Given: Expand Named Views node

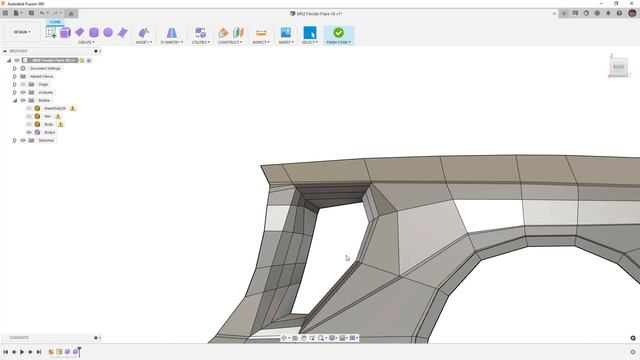Looking at the screenshot, I should click(x=15, y=76).
